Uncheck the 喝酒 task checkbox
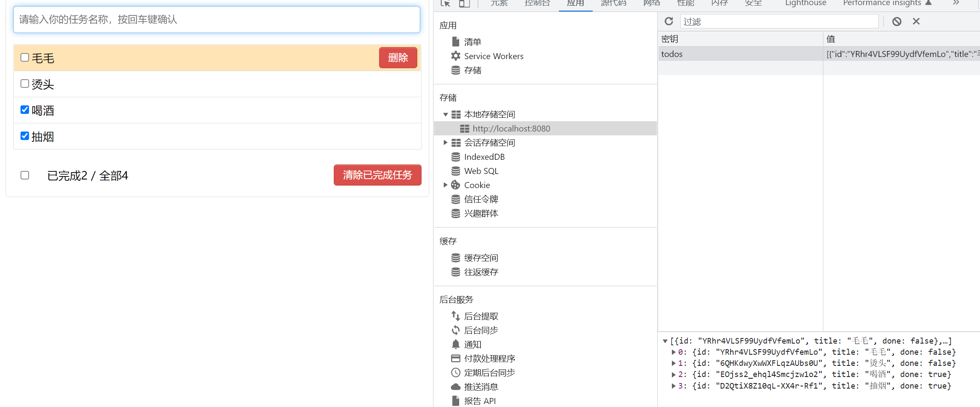This screenshot has height=407, width=980. pyautogui.click(x=25, y=110)
